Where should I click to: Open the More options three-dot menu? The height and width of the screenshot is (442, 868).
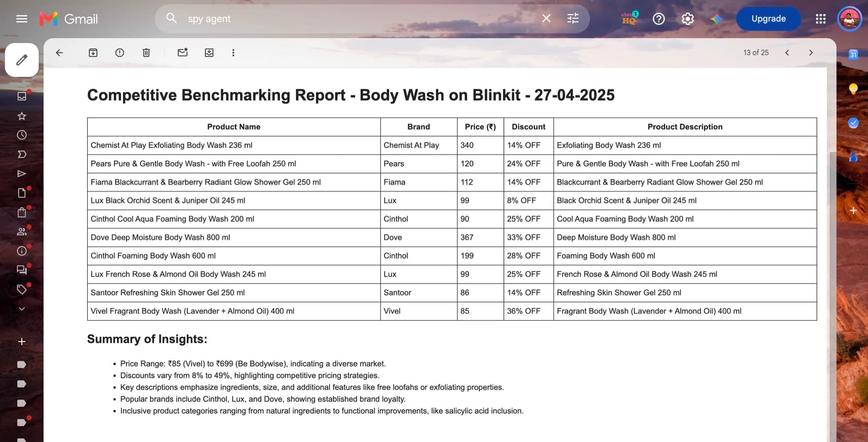tap(233, 53)
